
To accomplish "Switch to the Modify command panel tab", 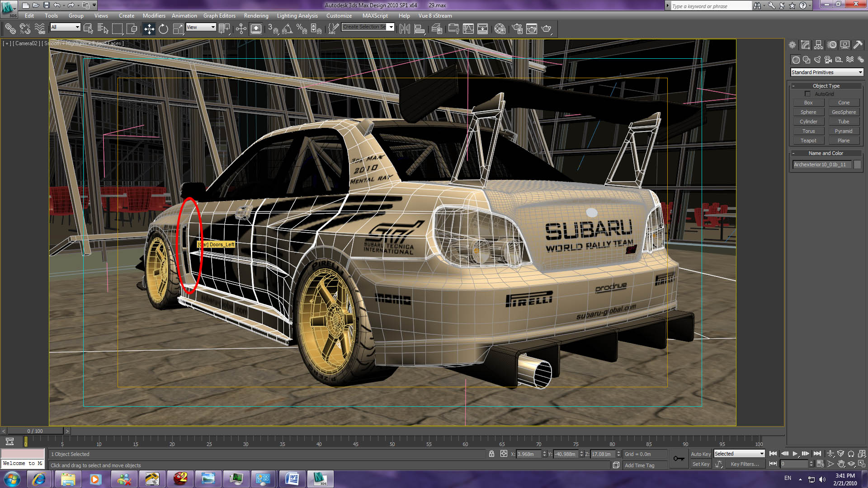I will pyautogui.click(x=805, y=45).
